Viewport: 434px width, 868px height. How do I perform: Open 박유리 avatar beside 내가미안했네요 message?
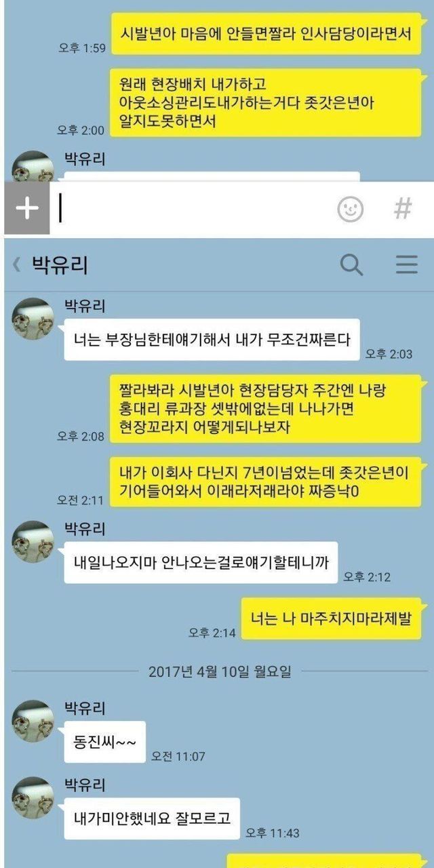(33, 797)
